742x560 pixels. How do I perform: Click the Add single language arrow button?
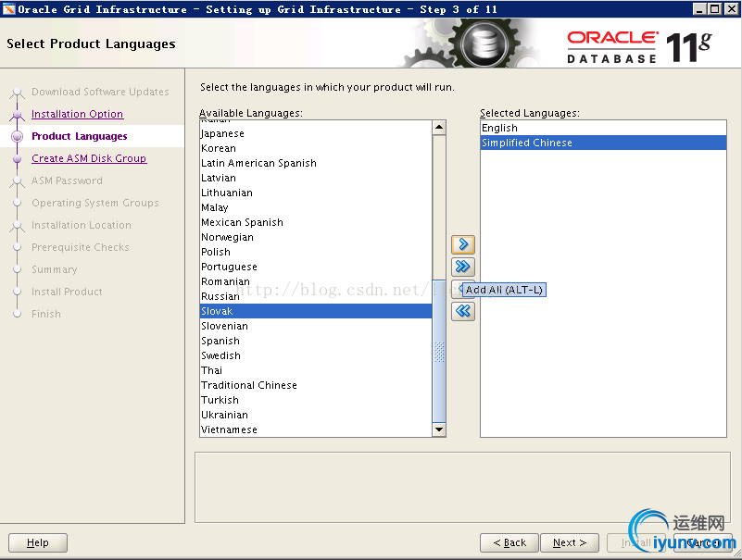click(x=463, y=244)
